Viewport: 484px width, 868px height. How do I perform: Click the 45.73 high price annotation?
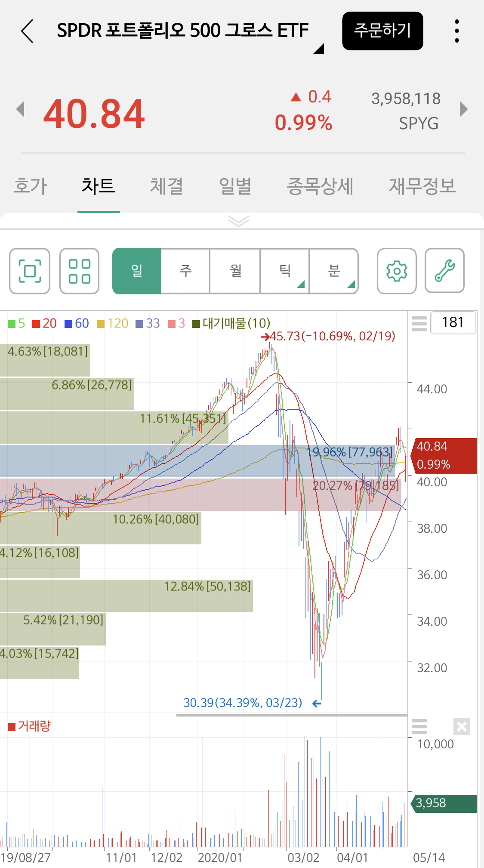tap(328, 336)
